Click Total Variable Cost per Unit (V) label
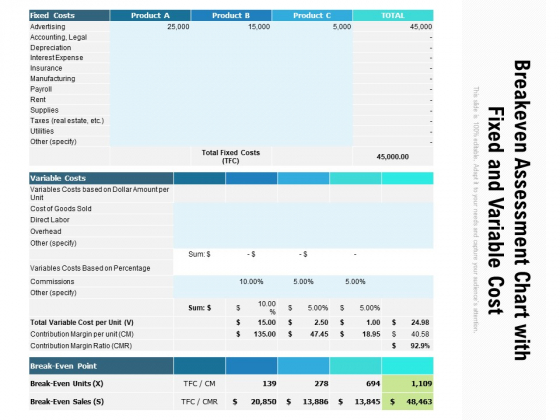Viewport: 560px width, 420px height. (x=82, y=322)
